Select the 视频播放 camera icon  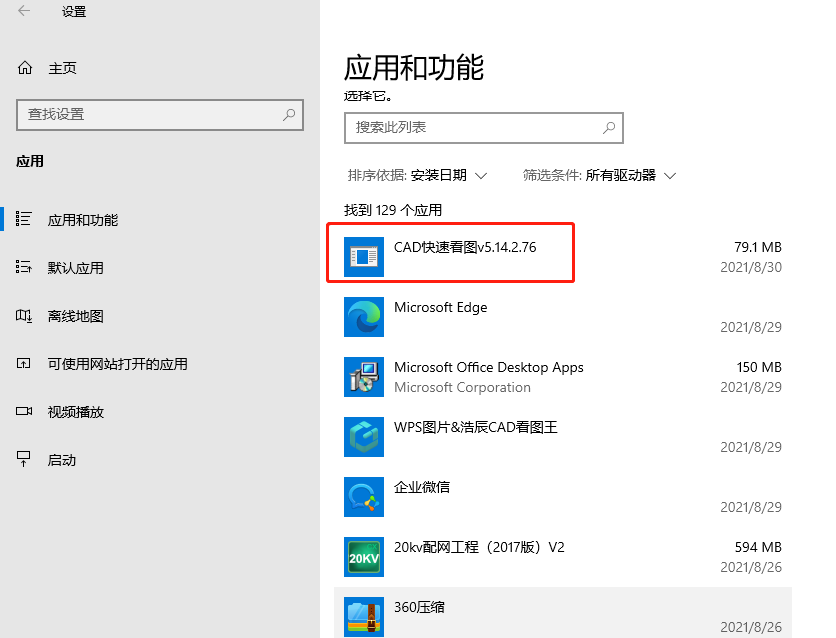click(23, 411)
